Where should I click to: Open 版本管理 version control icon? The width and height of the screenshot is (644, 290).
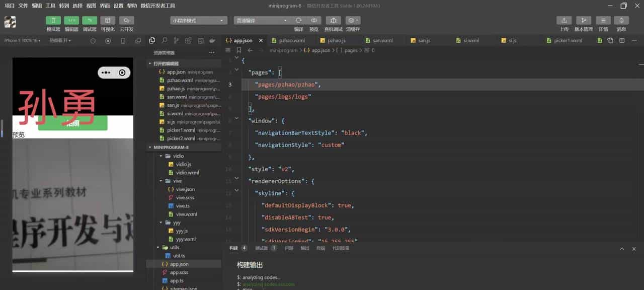click(x=583, y=21)
